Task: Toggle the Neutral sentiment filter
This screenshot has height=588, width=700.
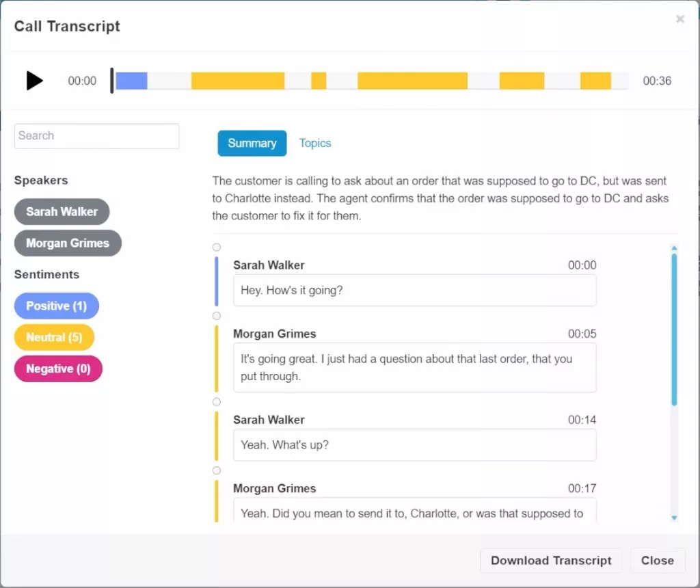Action: [54, 337]
